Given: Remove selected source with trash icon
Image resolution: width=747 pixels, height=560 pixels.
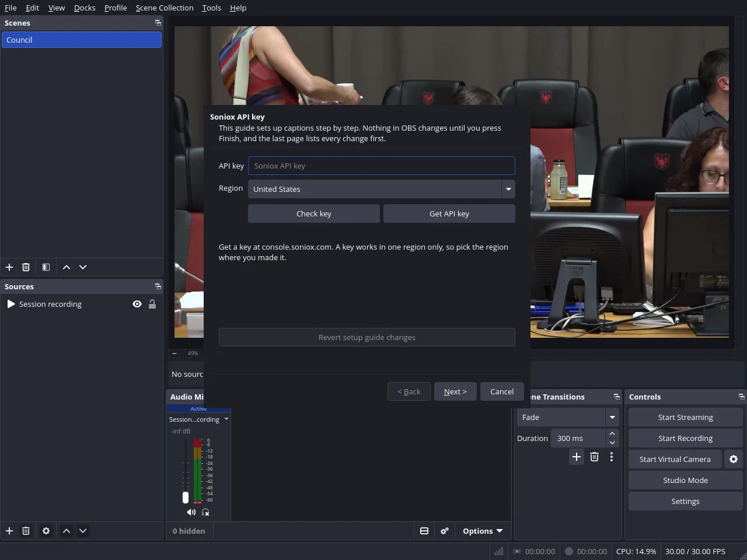Looking at the screenshot, I should click(26, 531).
